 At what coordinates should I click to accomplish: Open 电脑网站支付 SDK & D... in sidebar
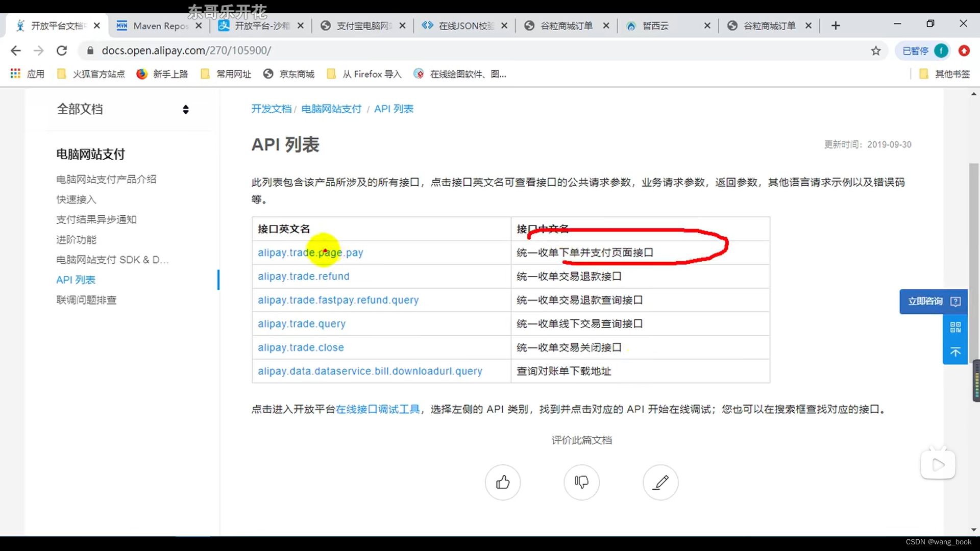click(x=112, y=260)
